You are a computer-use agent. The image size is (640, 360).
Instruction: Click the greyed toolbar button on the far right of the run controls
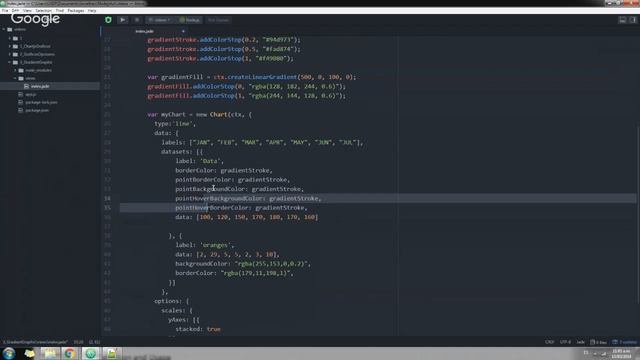218,20
